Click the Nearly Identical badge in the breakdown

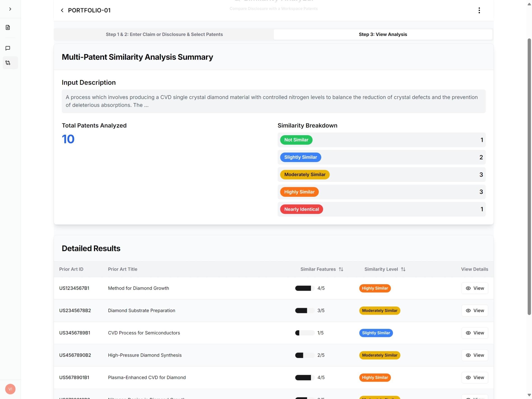point(301,209)
